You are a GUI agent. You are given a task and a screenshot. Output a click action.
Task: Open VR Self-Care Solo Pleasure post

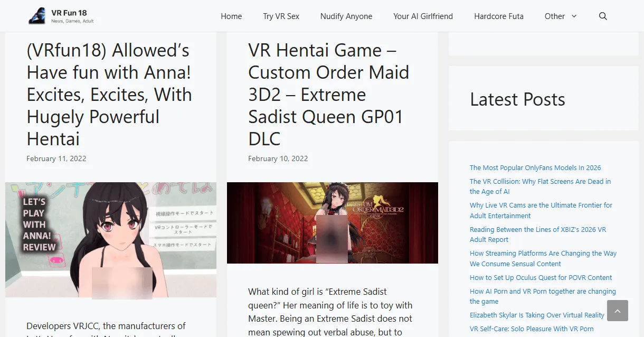[x=532, y=329]
